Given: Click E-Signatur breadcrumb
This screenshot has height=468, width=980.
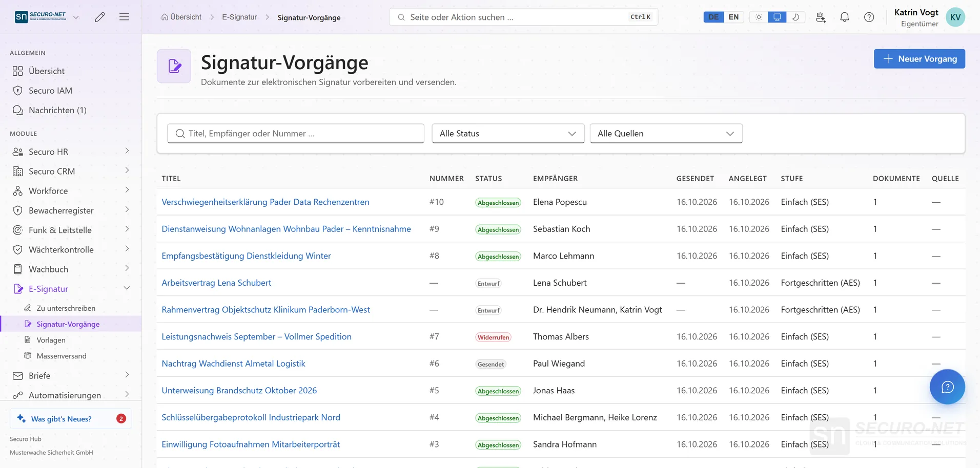Looking at the screenshot, I should (x=239, y=17).
